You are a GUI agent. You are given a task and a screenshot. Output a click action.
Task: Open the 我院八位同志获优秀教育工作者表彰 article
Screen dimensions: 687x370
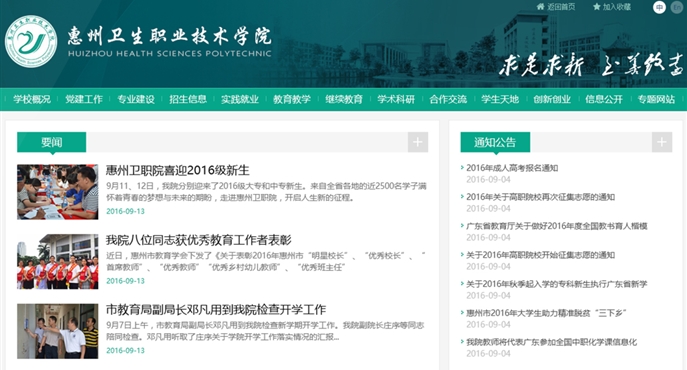click(x=198, y=240)
